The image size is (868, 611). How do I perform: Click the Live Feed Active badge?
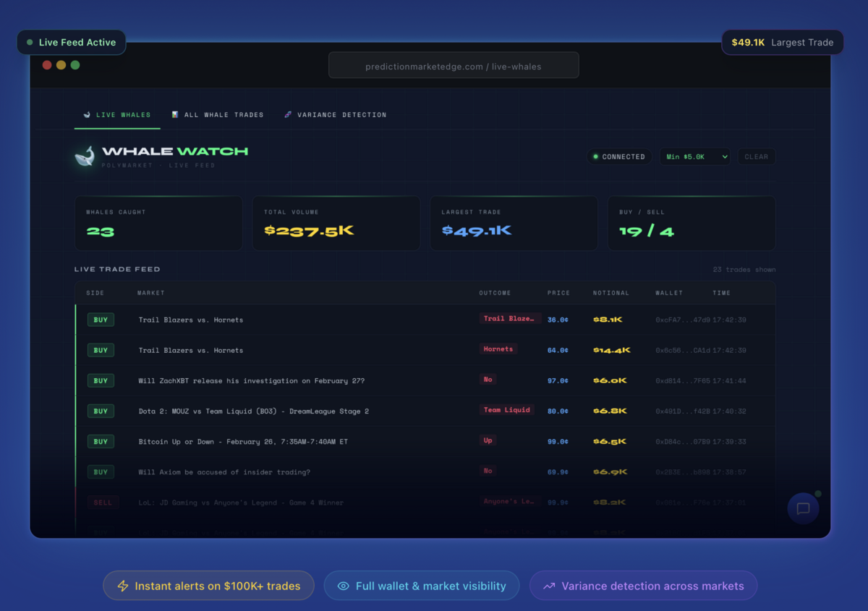(71, 43)
